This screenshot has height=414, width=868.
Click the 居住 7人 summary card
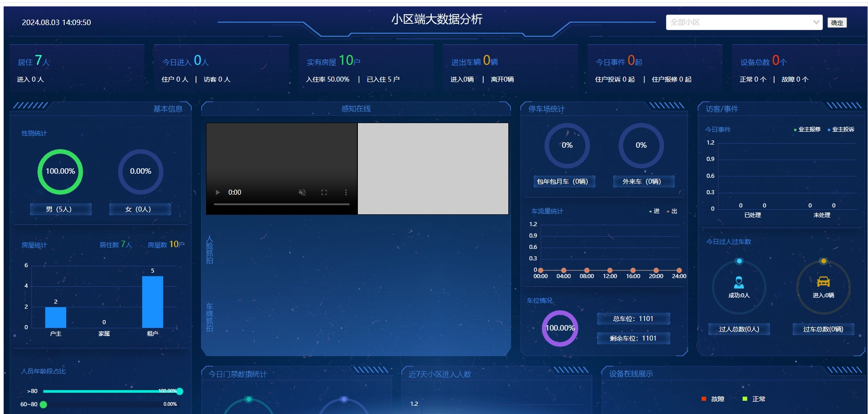tap(77, 68)
